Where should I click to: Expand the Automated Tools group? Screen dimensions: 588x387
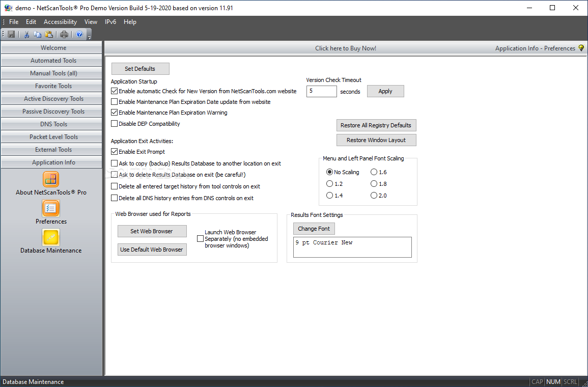point(51,61)
